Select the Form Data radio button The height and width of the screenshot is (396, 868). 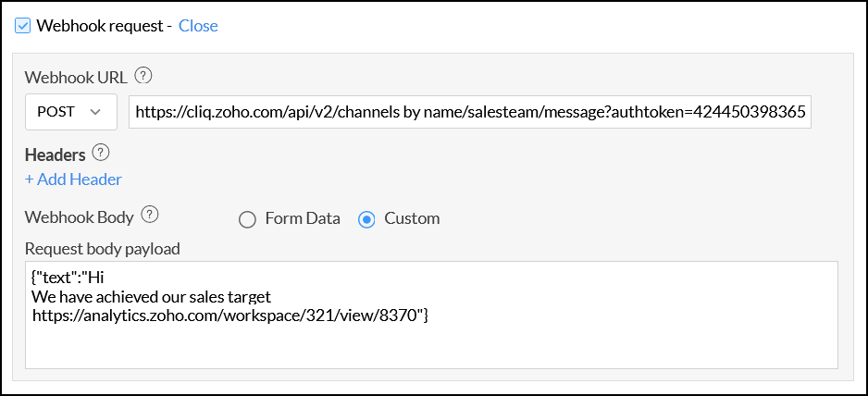pos(247,219)
